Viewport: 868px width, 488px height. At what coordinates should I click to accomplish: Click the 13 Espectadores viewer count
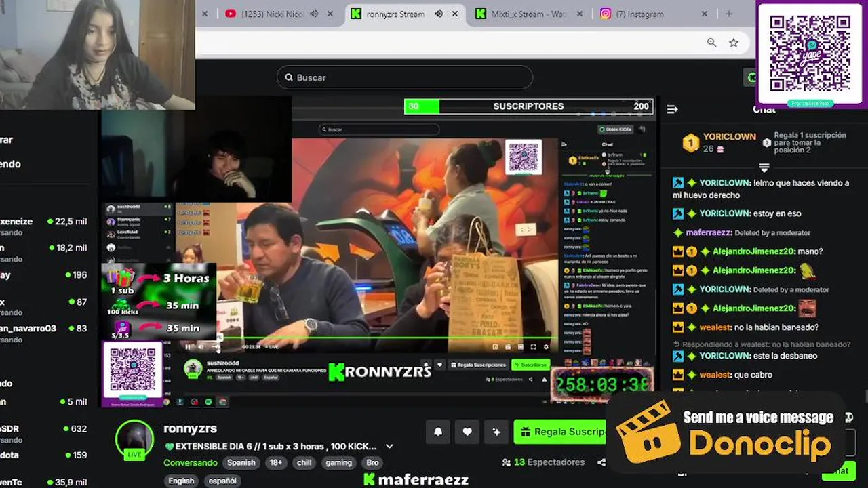tap(543, 462)
